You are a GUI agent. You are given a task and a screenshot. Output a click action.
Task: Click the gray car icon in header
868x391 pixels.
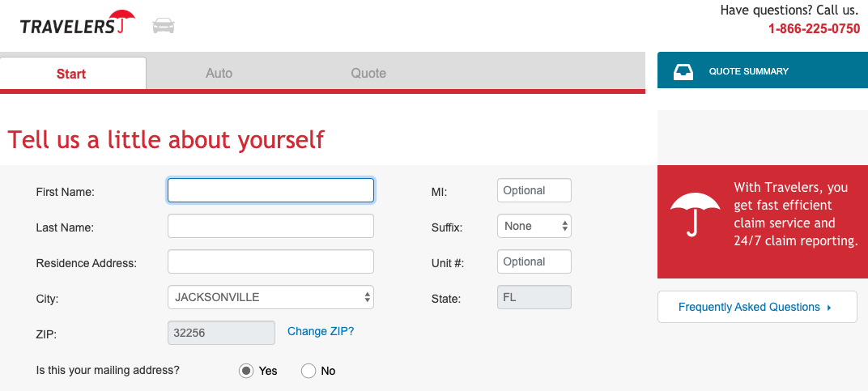pos(164,26)
